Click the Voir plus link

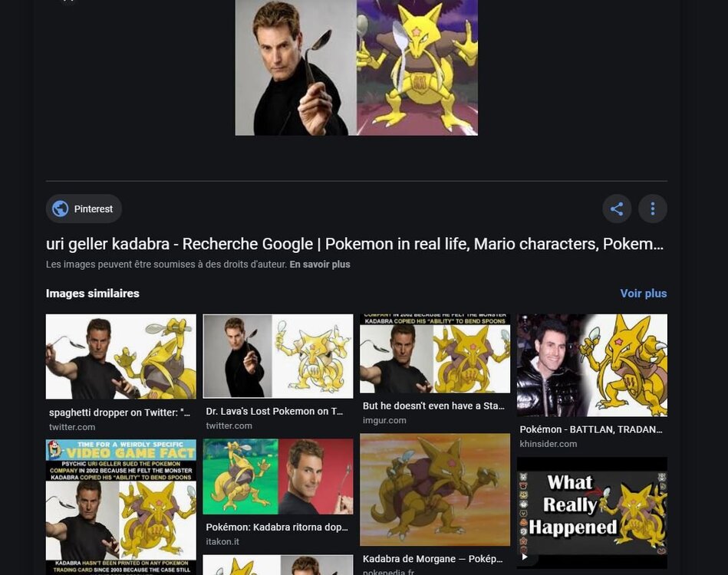[643, 294]
